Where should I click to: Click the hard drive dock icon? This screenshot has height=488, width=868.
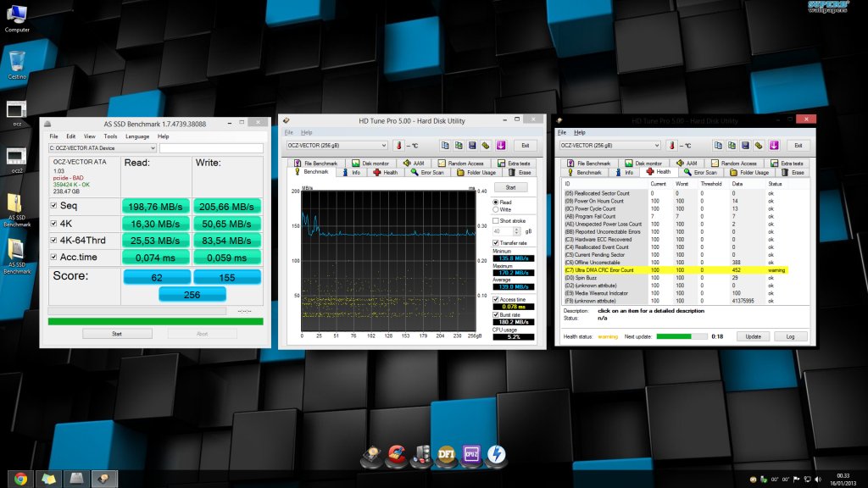tap(371, 455)
